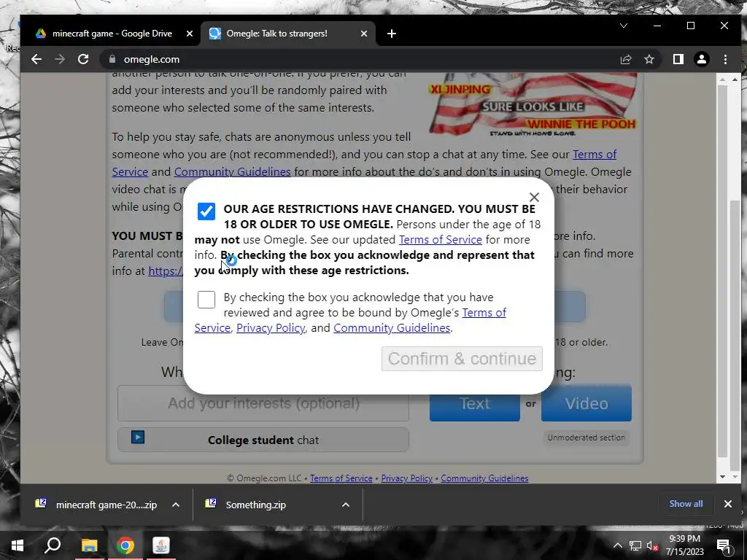Open clock and date flyout
This screenshot has width=747, height=560.
tap(684, 545)
